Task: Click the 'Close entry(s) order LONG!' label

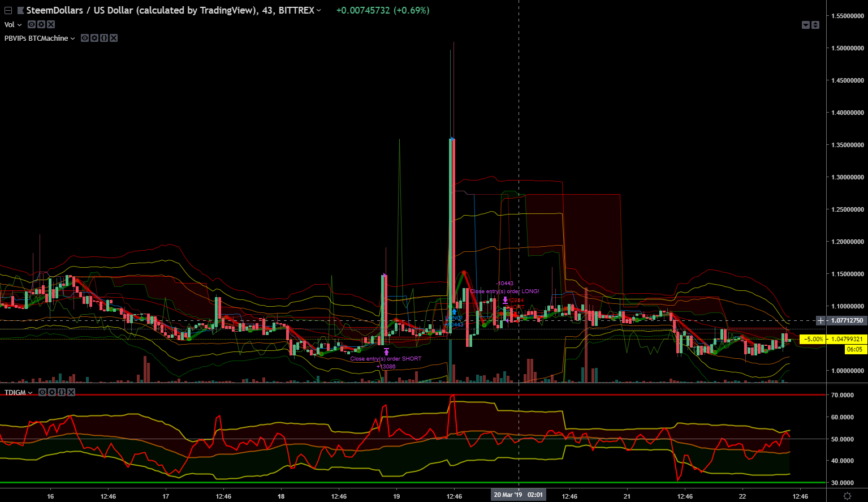Action: point(505,291)
